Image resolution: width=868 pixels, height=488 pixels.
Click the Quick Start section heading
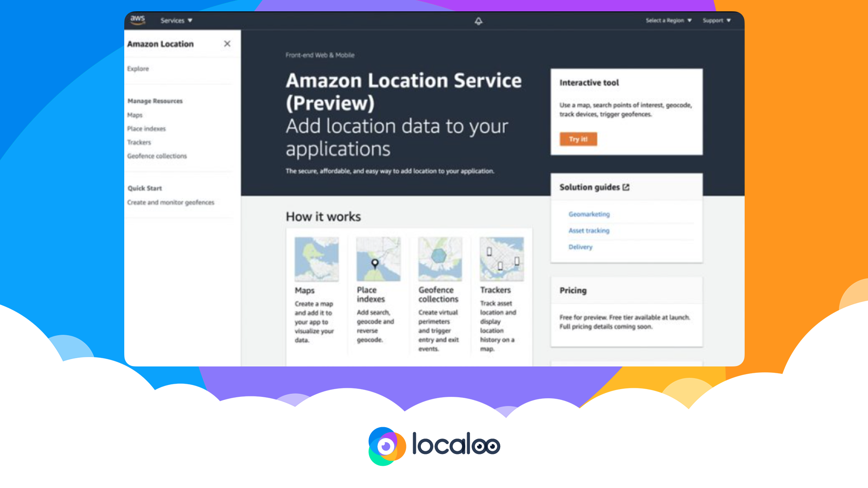(x=144, y=188)
